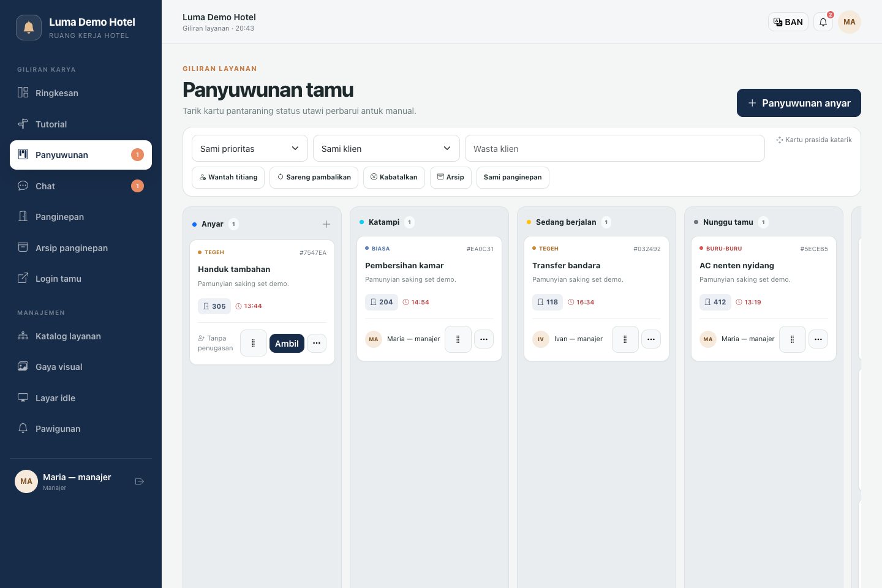Open the Transfer bandara card title
Screen dimensions: 882x588
click(x=566, y=266)
